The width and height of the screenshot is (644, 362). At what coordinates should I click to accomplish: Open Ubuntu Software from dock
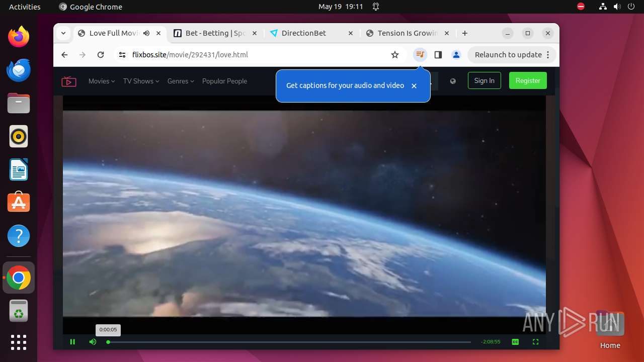[19, 203]
